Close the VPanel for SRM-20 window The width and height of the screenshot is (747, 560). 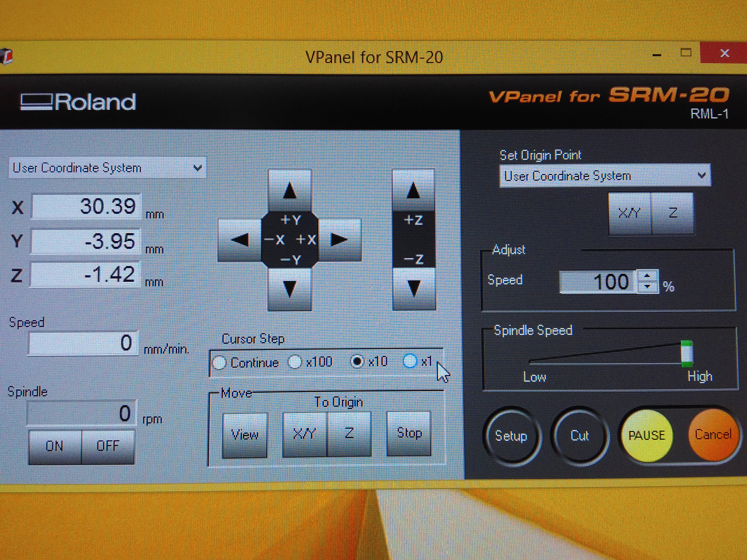(724, 53)
